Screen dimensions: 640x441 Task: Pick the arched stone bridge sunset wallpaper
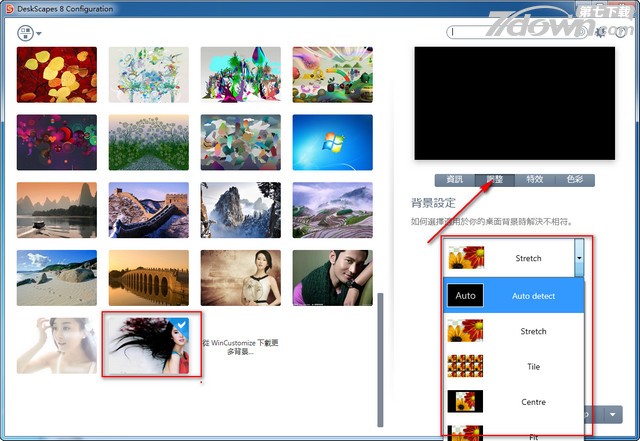click(149, 278)
